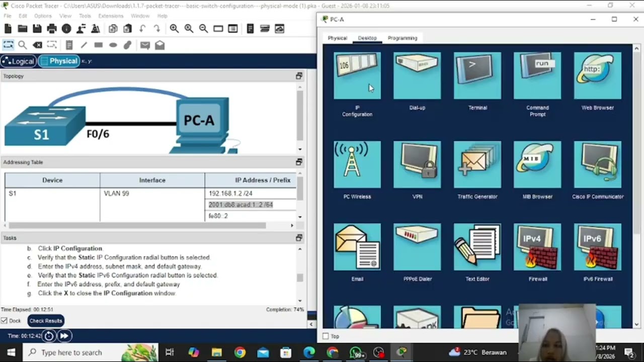This screenshot has width=644, height=362.
Task: Open the File menu
Action: pyautogui.click(x=8, y=16)
